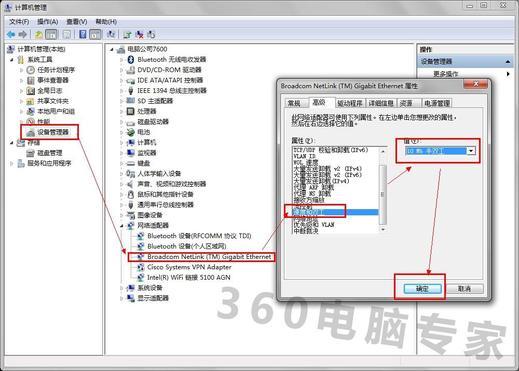
Task: Click the cancel button in properties dialog
Action: [x=464, y=289]
